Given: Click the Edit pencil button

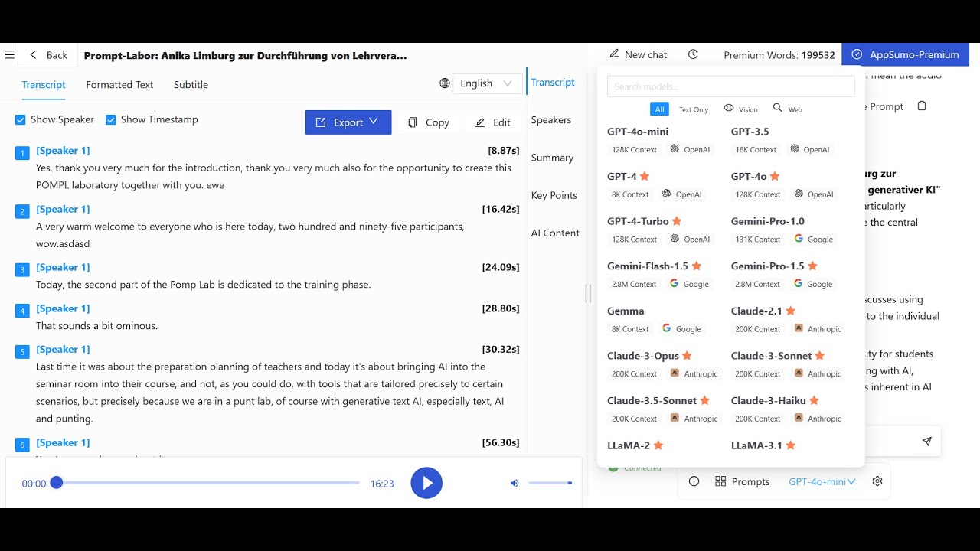Looking at the screenshot, I should (x=492, y=122).
